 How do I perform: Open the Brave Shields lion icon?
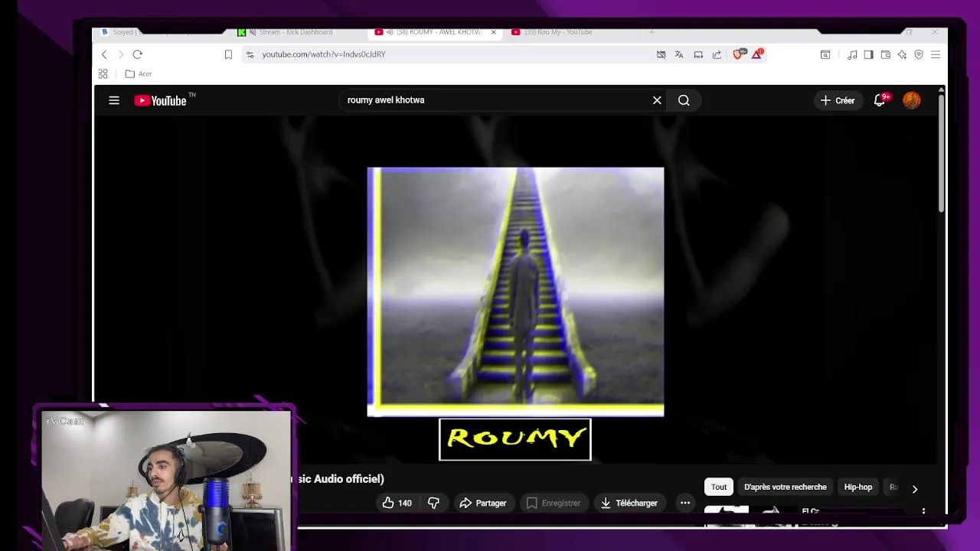coord(738,54)
